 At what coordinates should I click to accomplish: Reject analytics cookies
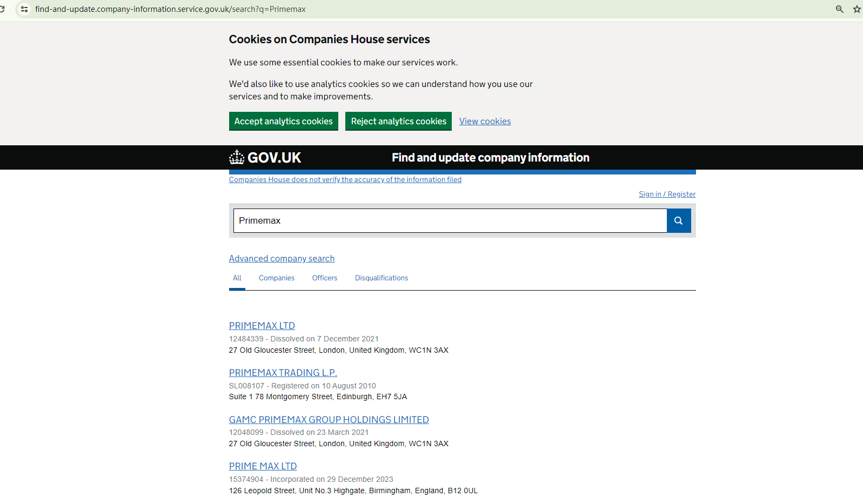coord(399,121)
